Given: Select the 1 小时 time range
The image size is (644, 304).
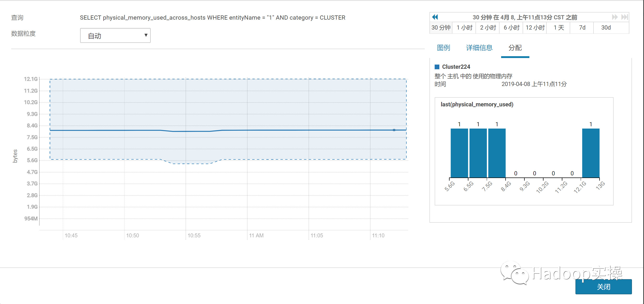Looking at the screenshot, I should tap(464, 28).
